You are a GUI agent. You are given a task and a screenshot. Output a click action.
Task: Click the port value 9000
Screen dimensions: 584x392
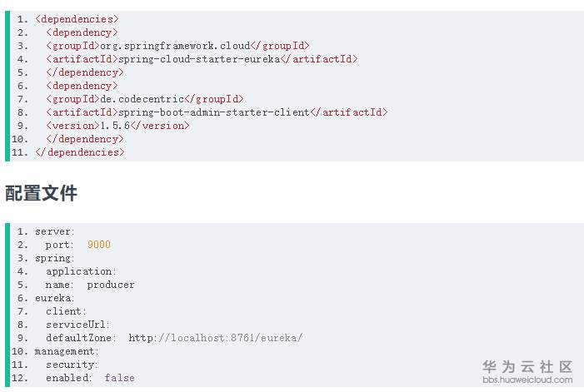(x=98, y=244)
